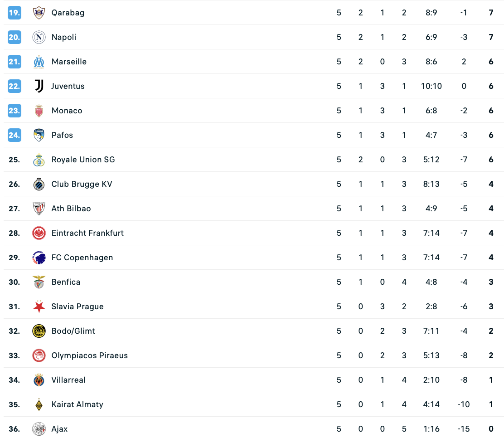Open the FC Copenhagen team link
The image size is (504, 438).
click(82, 258)
